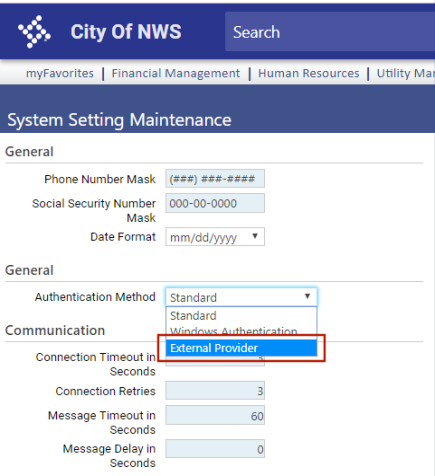The image size is (435, 476).
Task: Click the City Of NWS logo icon
Action: click(x=34, y=32)
